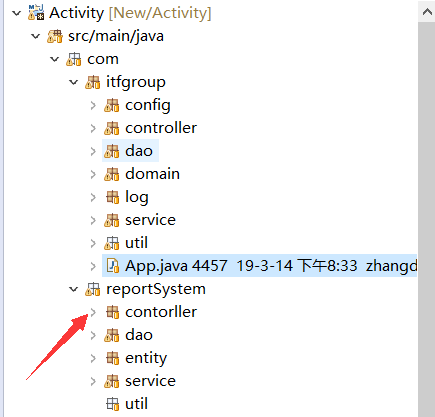
Task: Expand the entity package
Action: tap(93, 358)
